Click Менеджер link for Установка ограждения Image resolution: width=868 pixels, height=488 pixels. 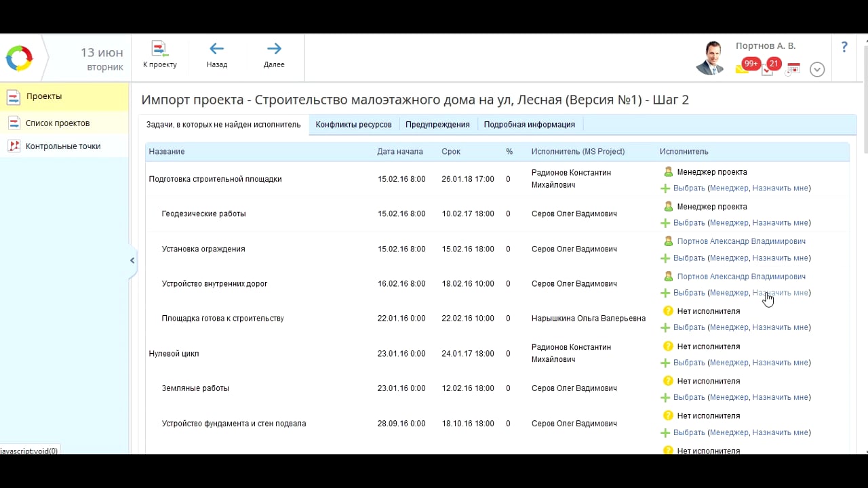coord(730,258)
